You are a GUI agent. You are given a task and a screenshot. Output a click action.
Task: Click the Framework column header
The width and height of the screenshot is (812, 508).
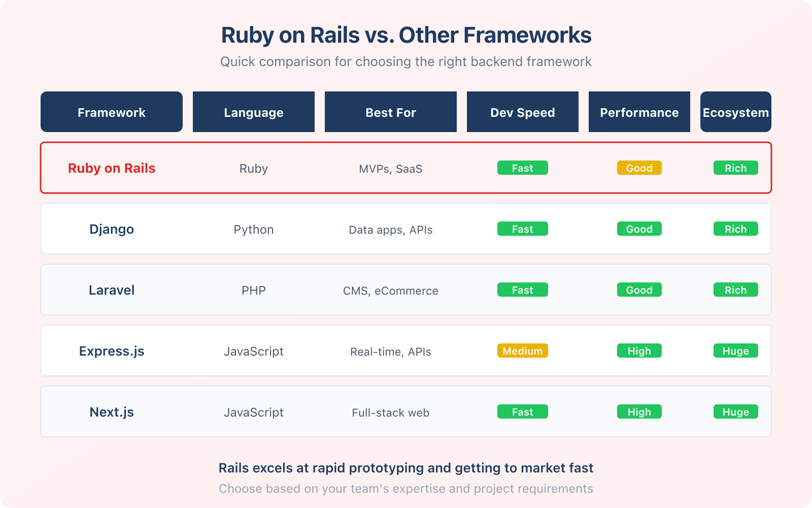111,112
